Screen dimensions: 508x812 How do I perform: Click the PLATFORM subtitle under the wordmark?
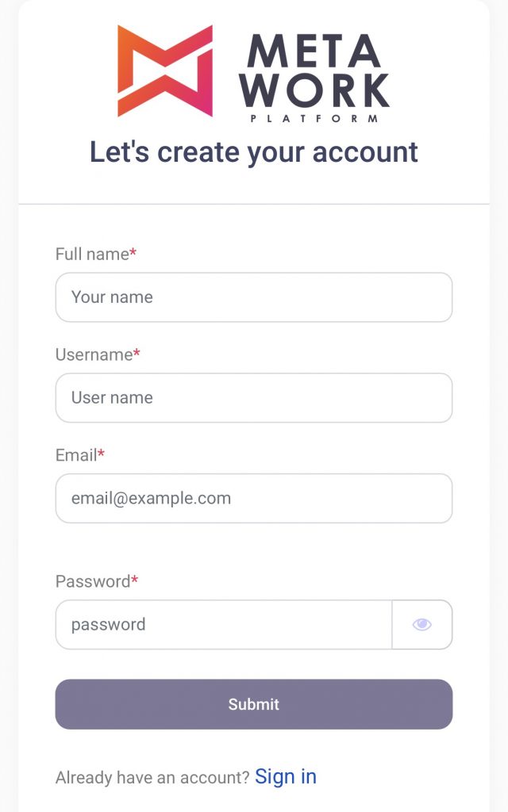[x=314, y=119]
